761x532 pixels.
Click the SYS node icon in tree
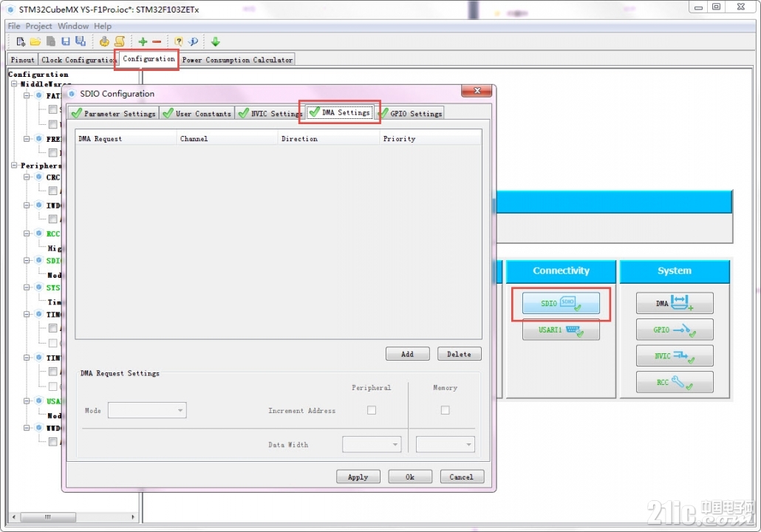coord(39,287)
